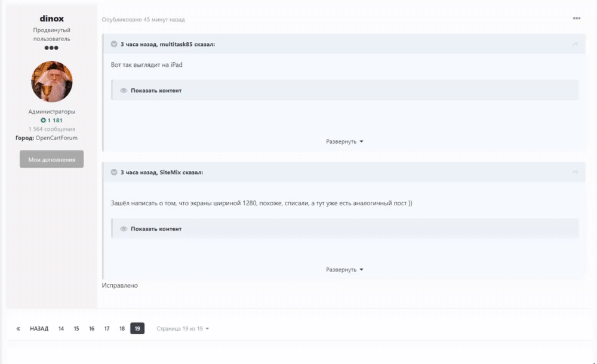
Task: Click the reply arrow on SiteMix's quote
Action: pyautogui.click(x=575, y=172)
